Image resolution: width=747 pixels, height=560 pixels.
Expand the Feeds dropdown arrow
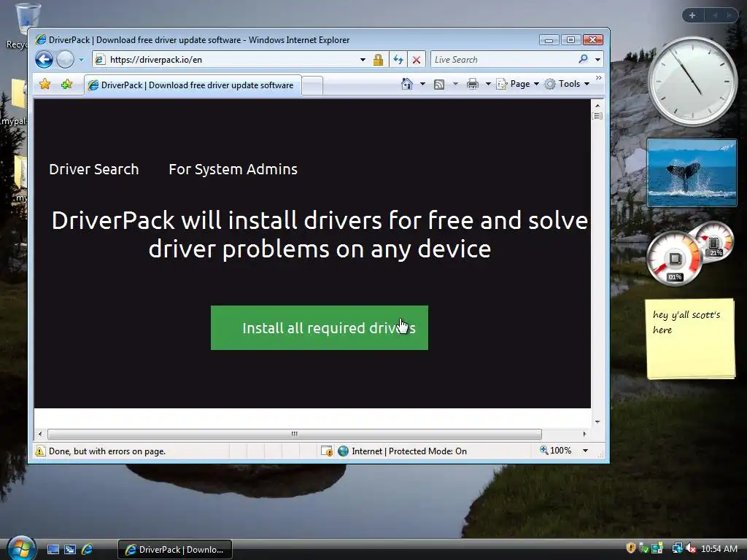(455, 84)
